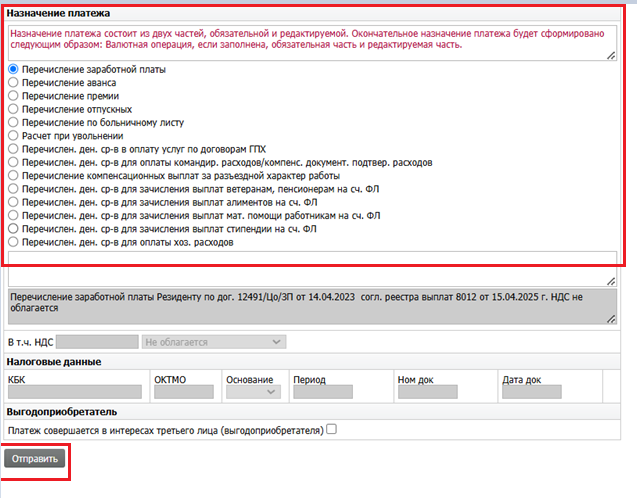Select 'Расчет при увольнении' radio button
The image size is (637, 498).
tap(13, 135)
